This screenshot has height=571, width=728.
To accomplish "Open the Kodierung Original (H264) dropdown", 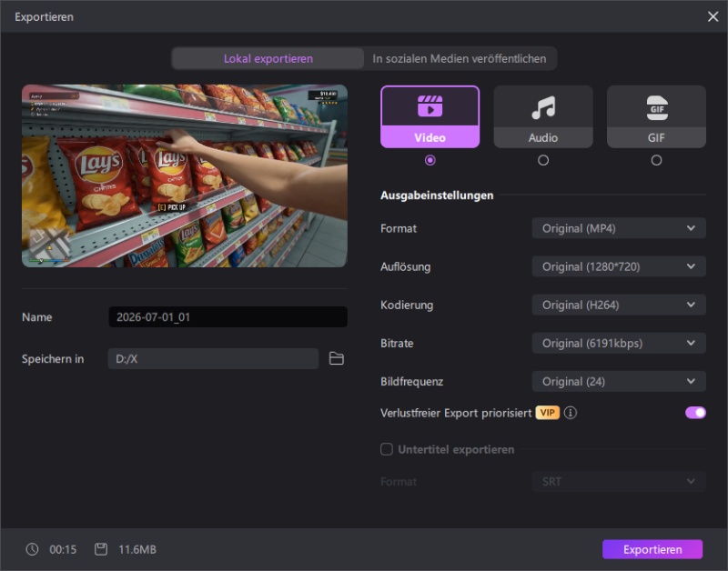I will pos(619,305).
